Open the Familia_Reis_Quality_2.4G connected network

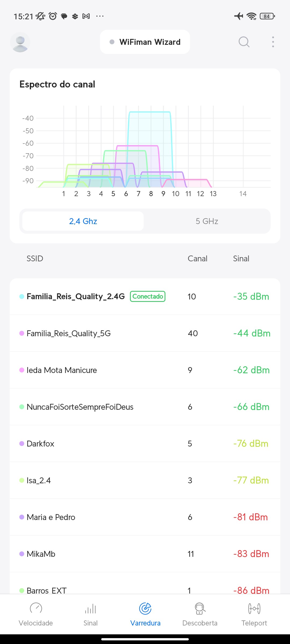[x=76, y=297]
